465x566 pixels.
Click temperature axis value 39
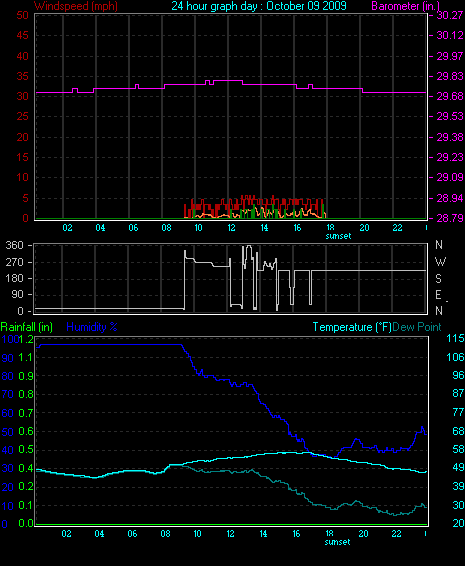[x=458, y=486]
